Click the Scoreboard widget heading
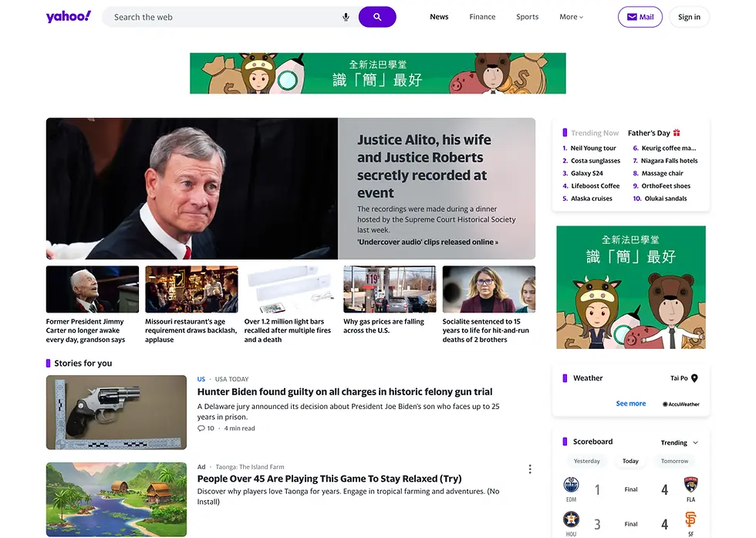This screenshot has width=756, height=538. point(592,442)
